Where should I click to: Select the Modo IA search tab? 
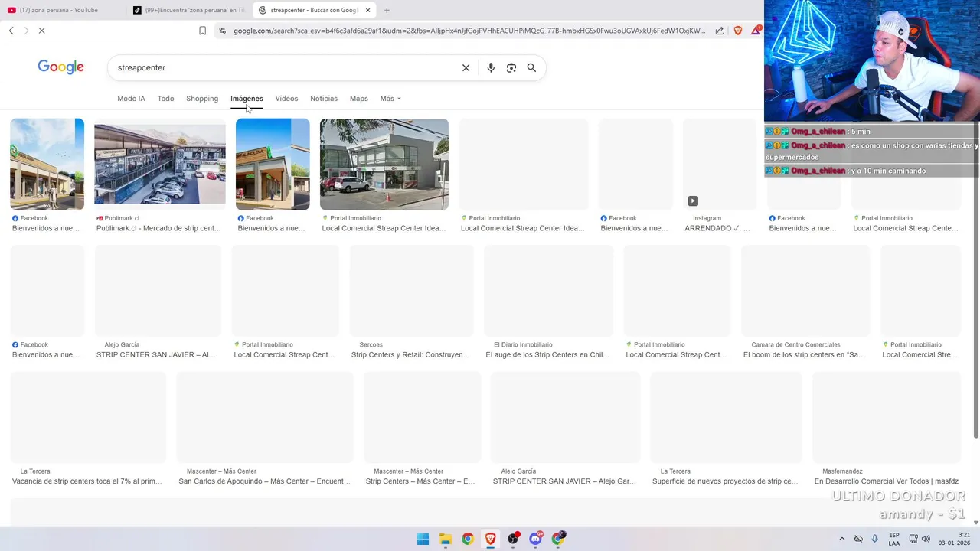pyautogui.click(x=131, y=99)
